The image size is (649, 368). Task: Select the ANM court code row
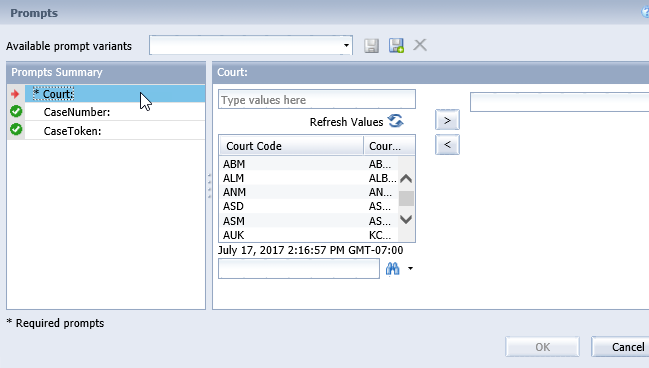coord(308,192)
